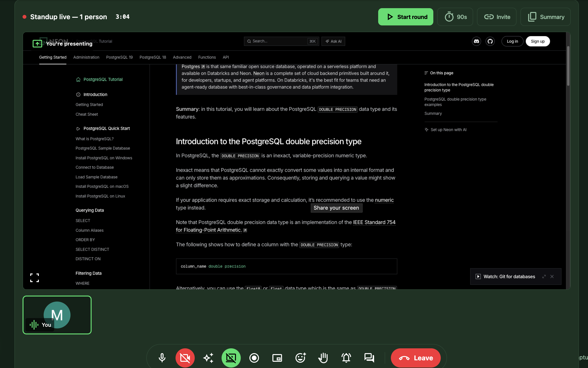Mute the microphone in call toolbar

pos(162,358)
